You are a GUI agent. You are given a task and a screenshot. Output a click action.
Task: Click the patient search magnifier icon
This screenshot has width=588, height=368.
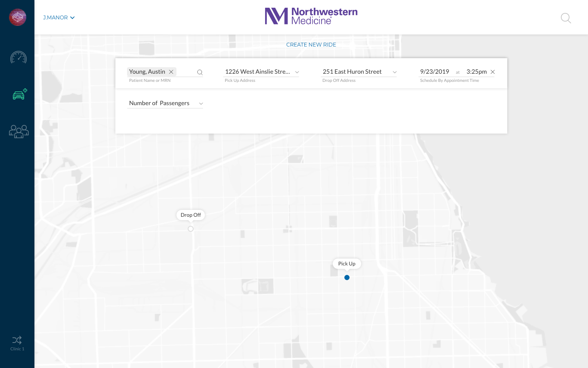[x=200, y=72]
